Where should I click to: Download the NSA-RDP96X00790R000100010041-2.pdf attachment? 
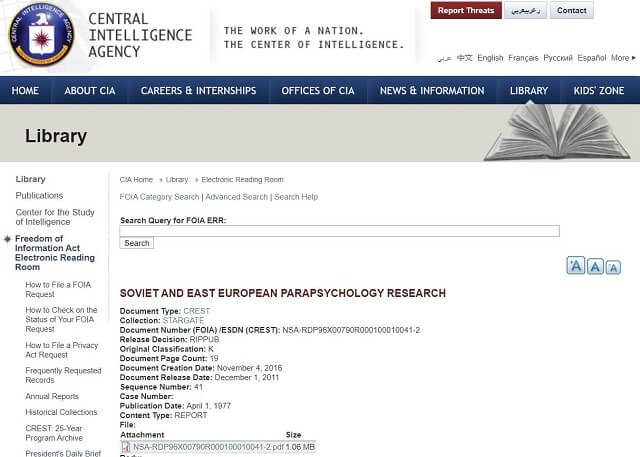[208, 447]
